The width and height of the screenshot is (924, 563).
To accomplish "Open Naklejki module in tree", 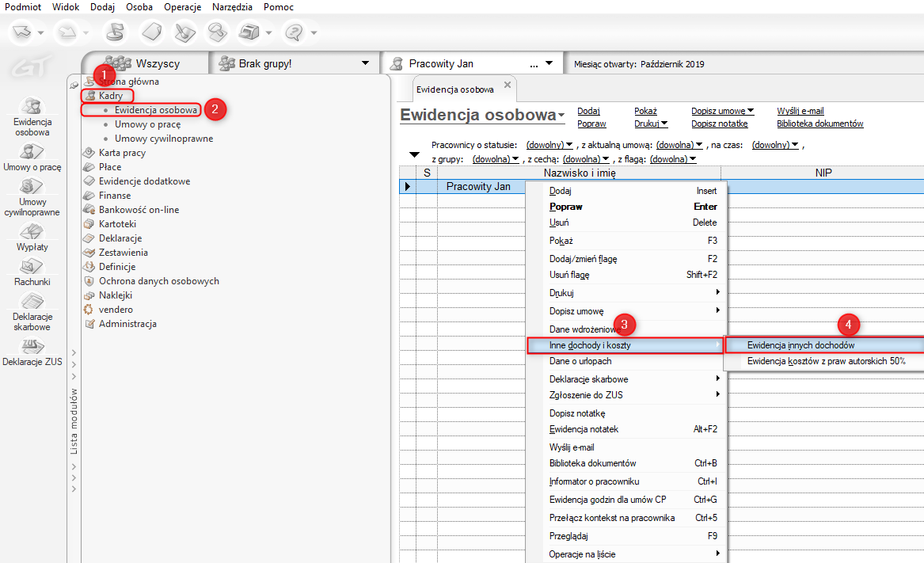I will point(116,295).
